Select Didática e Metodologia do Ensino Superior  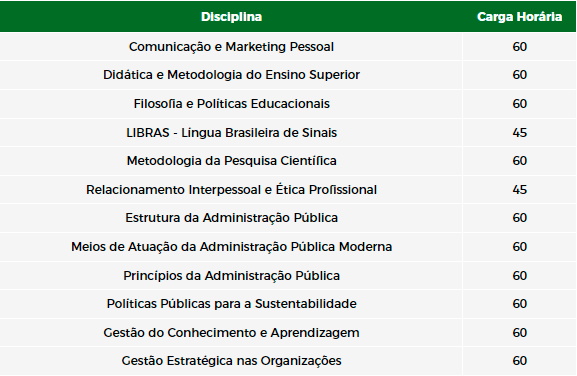coord(231,75)
